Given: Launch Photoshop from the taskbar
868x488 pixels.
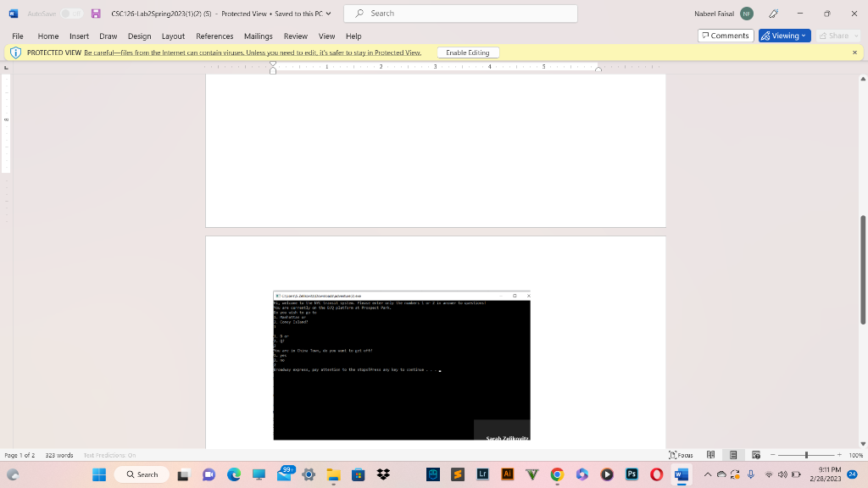Looking at the screenshot, I should [631, 474].
